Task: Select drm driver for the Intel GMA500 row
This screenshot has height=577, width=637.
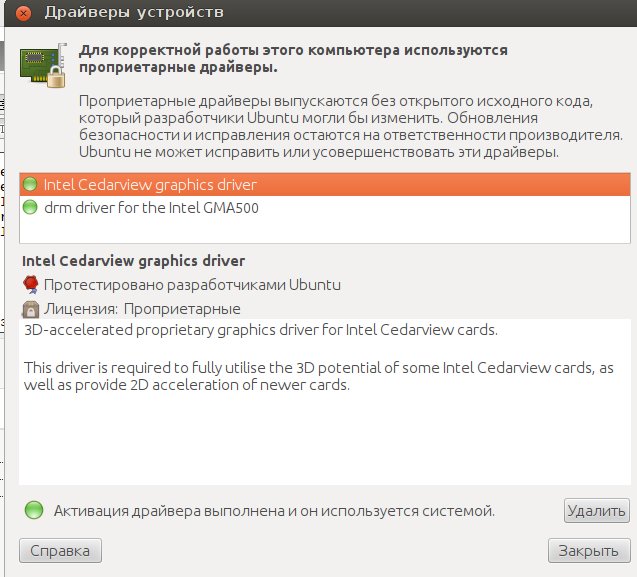Action: (x=325, y=208)
